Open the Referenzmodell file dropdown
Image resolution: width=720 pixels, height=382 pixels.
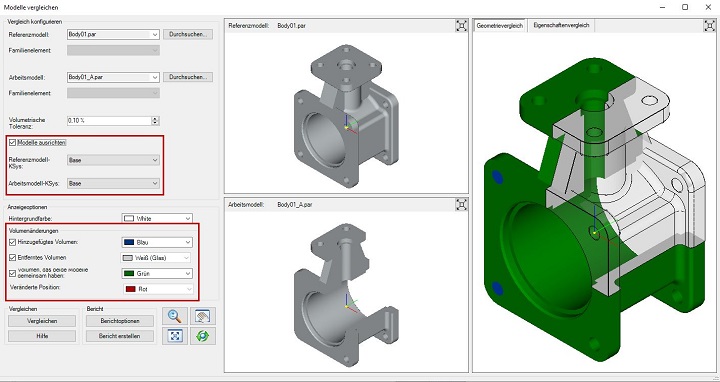point(155,34)
